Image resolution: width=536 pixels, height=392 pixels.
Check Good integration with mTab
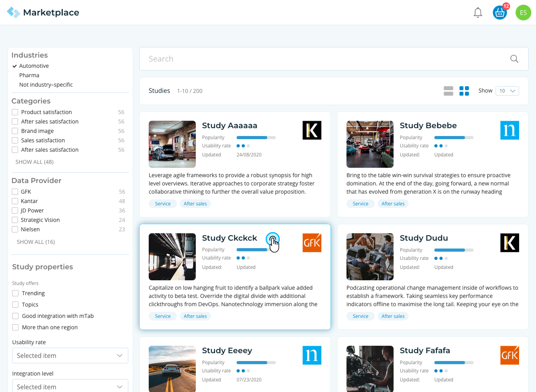coord(15,316)
